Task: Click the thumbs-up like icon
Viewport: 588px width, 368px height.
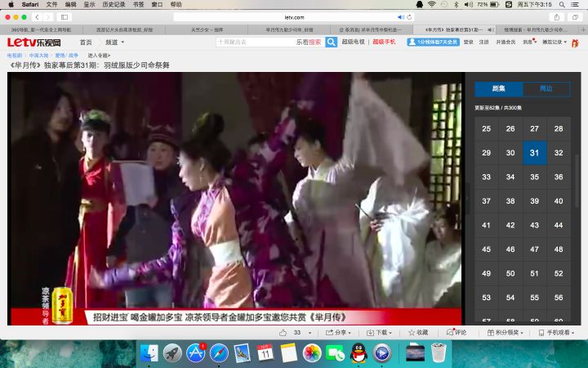Action: pos(283,333)
